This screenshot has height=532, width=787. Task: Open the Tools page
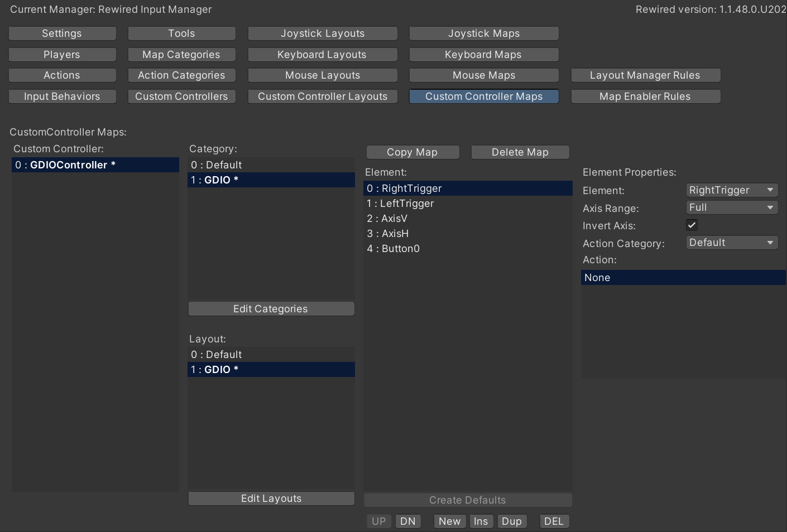click(181, 33)
